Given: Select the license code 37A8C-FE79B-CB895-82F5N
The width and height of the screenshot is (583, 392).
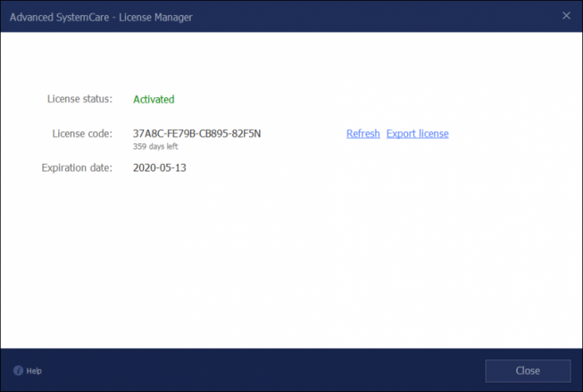Looking at the screenshot, I should pyautogui.click(x=197, y=133).
